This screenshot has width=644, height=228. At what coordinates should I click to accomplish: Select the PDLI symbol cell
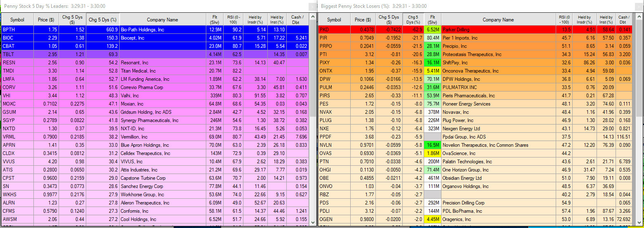pos(334,211)
